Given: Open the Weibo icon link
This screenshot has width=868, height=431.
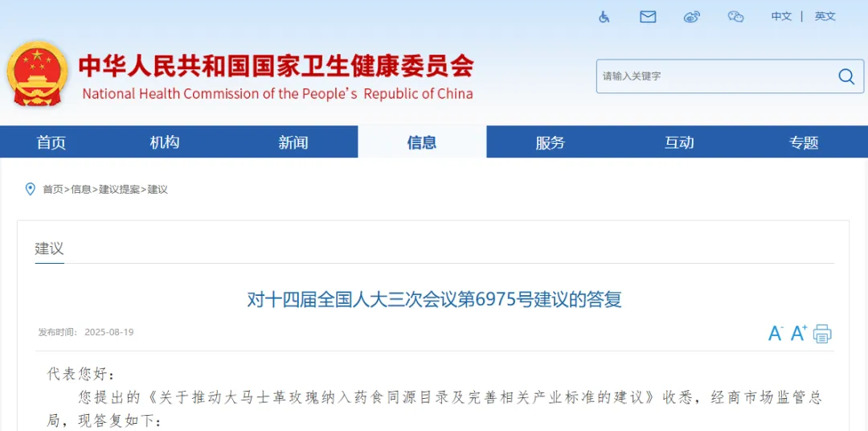Looking at the screenshot, I should point(692,17).
